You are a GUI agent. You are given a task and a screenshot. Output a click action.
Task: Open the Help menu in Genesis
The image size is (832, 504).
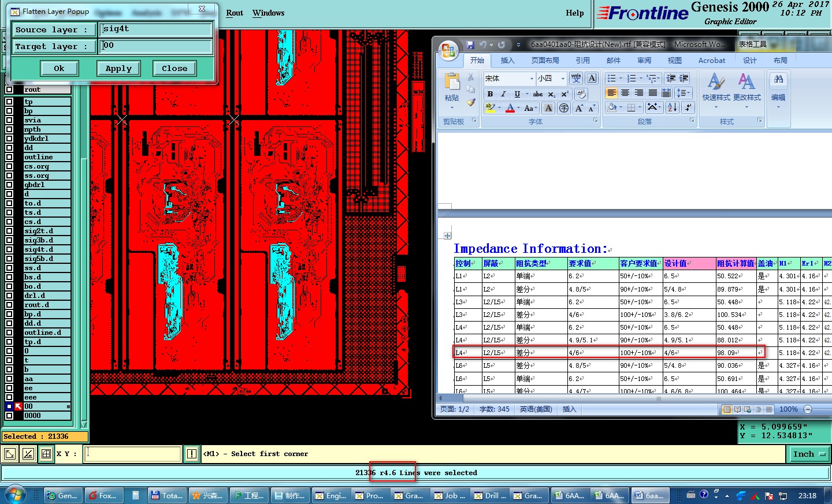pos(575,13)
